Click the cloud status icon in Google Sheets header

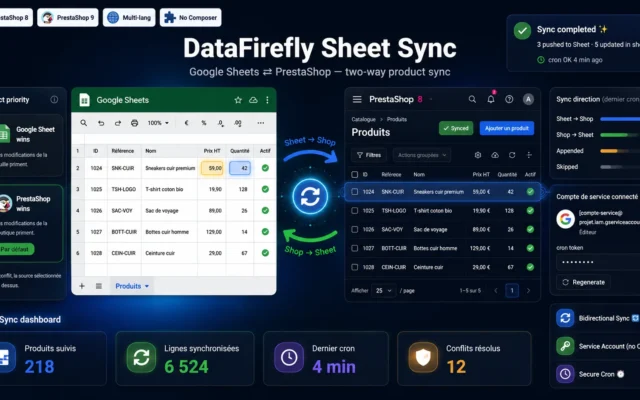(253, 100)
